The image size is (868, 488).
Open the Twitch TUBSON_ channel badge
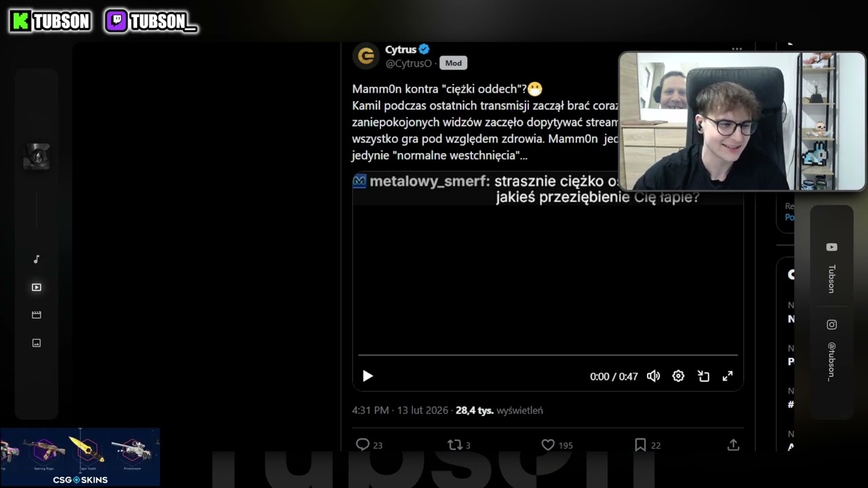click(151, 22)
